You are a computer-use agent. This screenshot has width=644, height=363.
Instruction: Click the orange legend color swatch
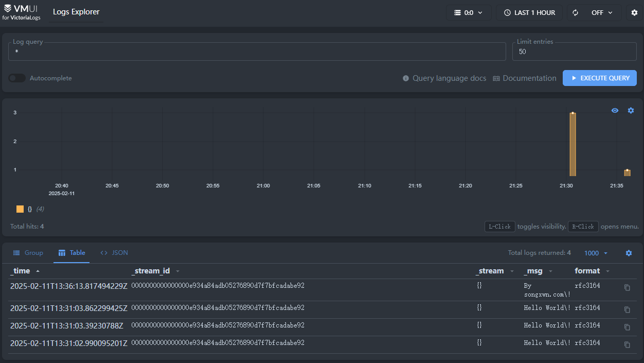20,209
